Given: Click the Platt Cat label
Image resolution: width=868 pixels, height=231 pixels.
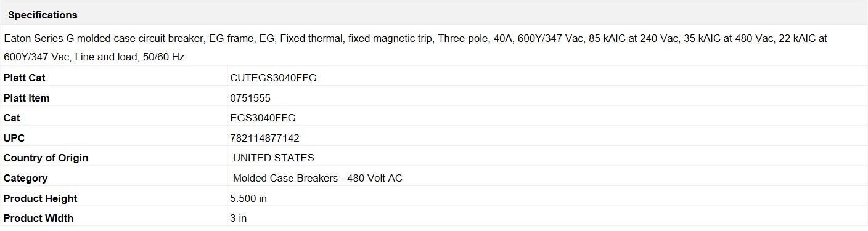Looking at the screenshot, I should tap(24, 78).
